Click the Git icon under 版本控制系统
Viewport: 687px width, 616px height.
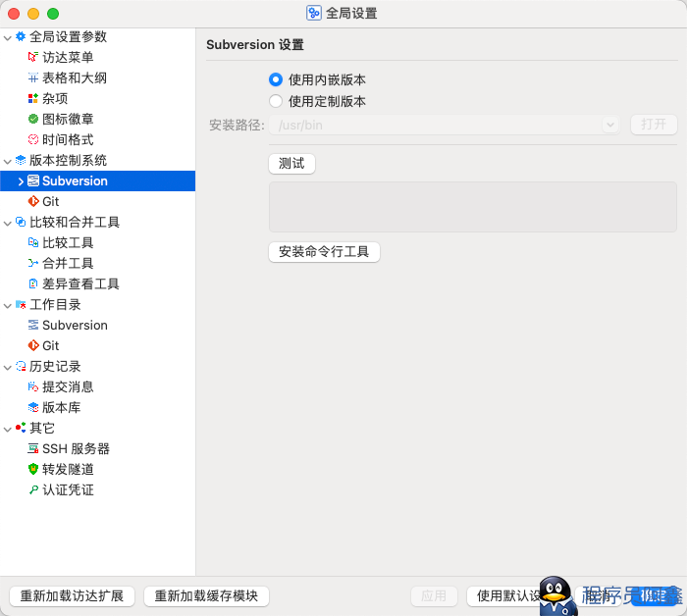[x=33, y=201]
